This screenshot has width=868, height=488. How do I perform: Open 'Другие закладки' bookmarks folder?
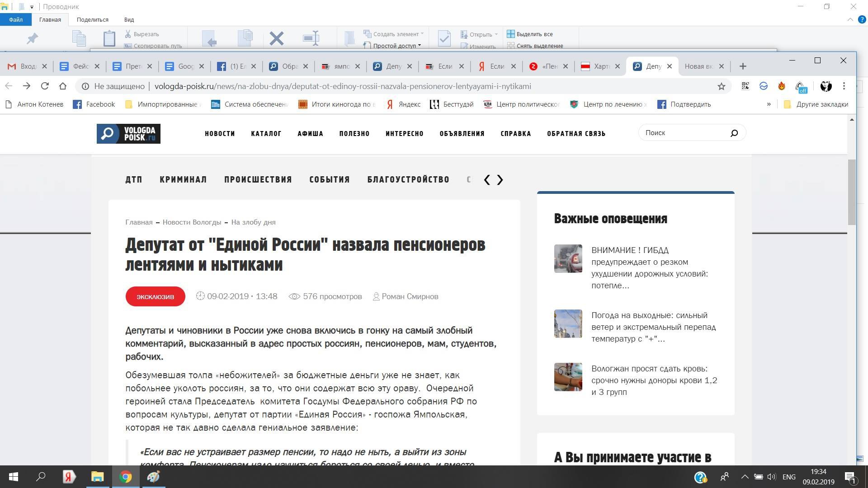(x=816, y=104)
